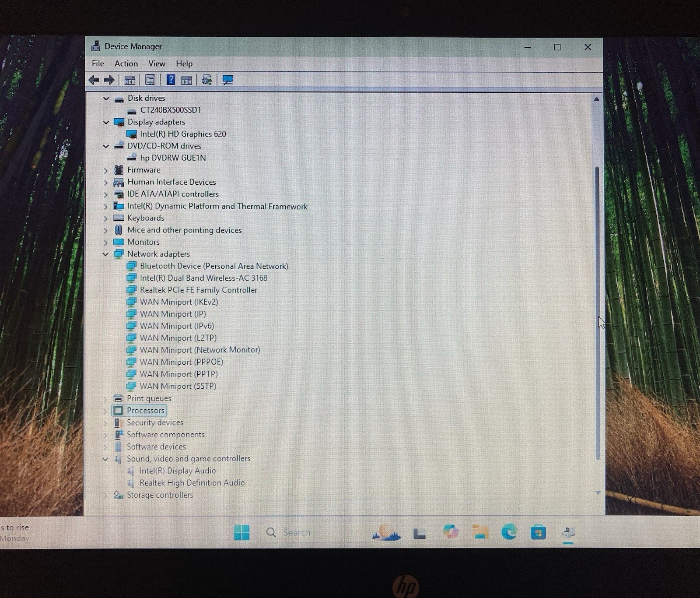Click Intel(R) Dynamic Platform and Thermal Framework

(x=217, y=206)
